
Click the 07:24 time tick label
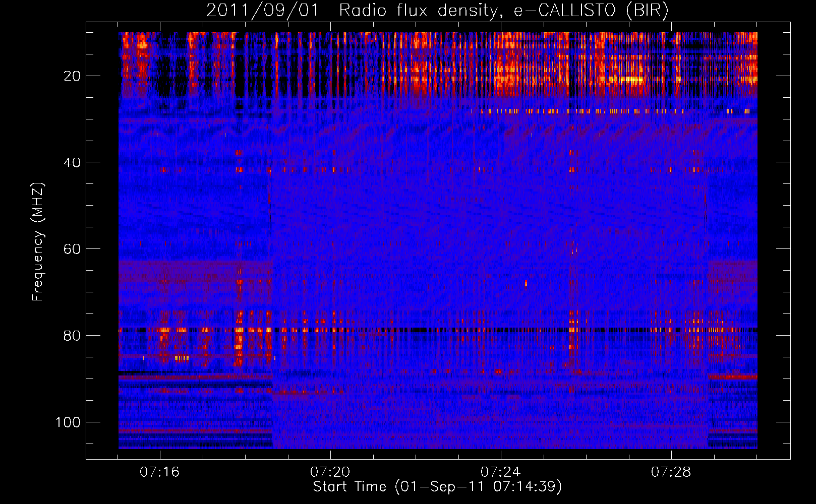[501, 472]
